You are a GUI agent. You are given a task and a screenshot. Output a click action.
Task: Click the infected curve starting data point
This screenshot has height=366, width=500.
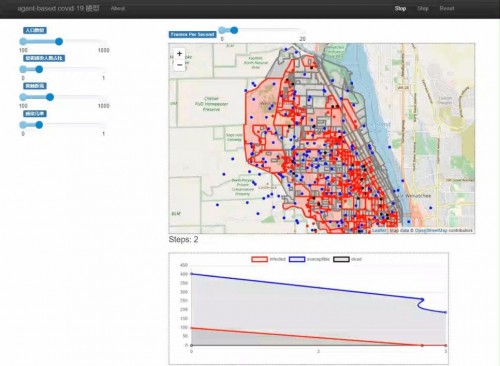191,328
